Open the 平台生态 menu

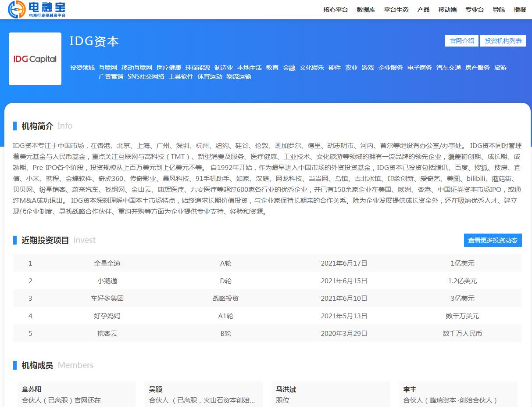[396, 10]
